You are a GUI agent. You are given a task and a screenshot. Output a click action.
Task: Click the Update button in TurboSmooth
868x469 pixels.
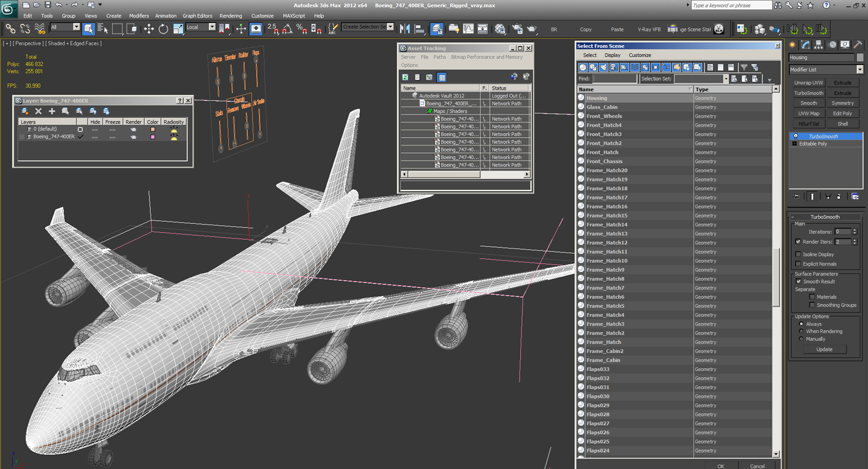pyautogui.click(x=824, y=349)
